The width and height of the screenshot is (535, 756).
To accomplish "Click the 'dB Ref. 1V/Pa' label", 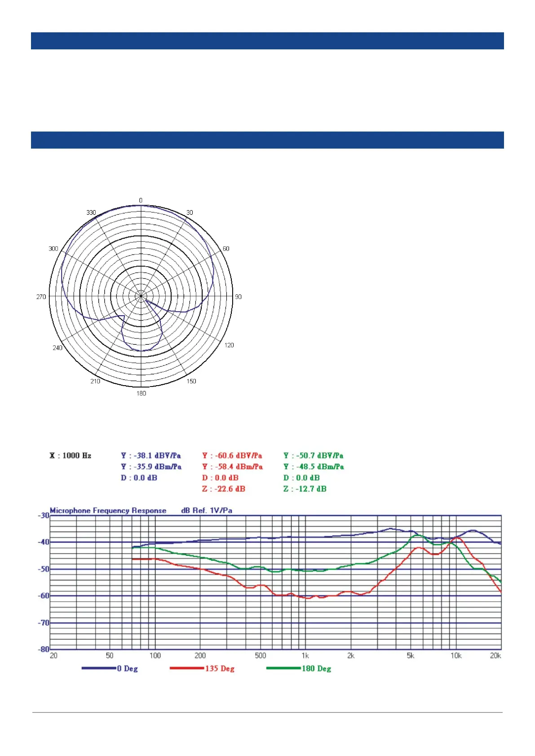I will coord(207,510).
